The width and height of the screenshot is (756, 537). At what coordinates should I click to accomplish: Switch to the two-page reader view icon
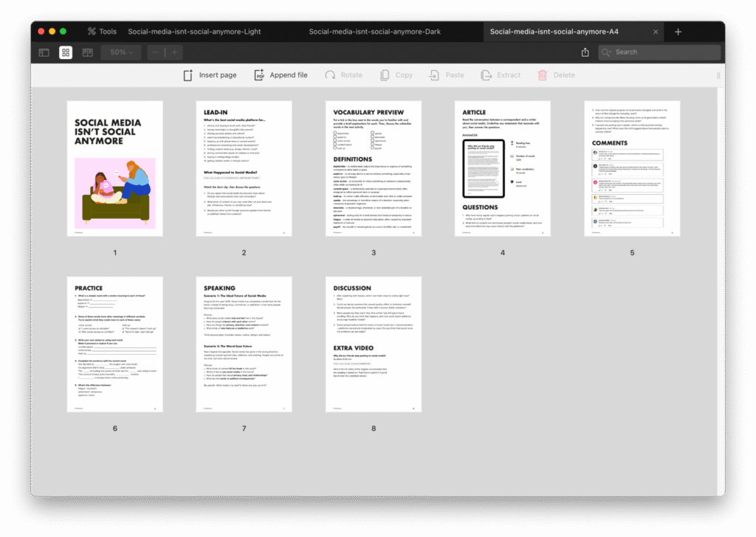coord(87,52)
